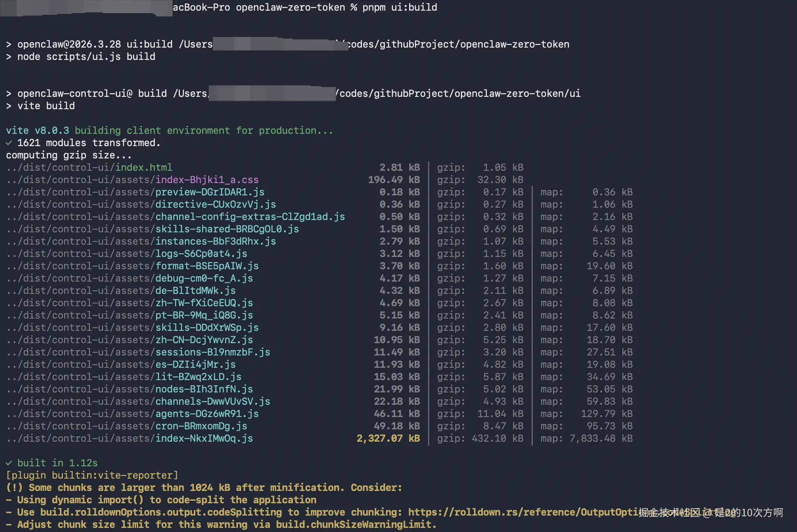Image resolution: width=797 pixels, height=532 pixels.
Task: Click file name cron-BRmxomDg.js
Action: pos(201,426)
